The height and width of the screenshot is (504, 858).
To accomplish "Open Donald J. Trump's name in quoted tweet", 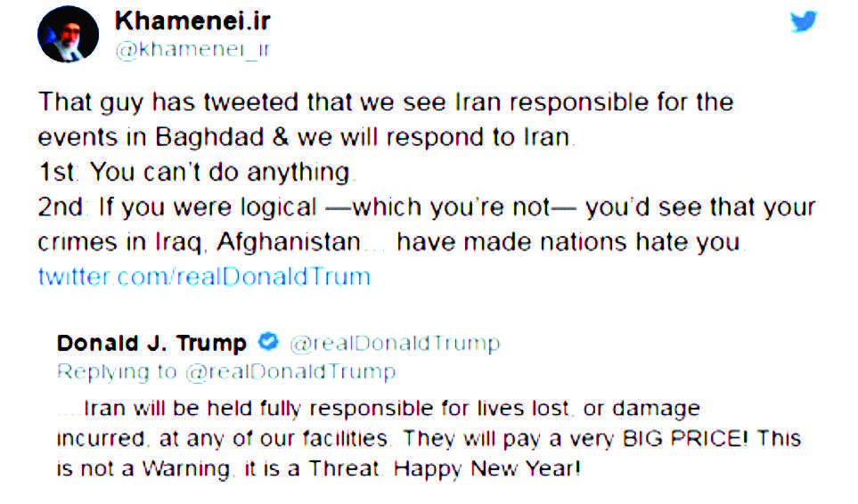I will 151,343.
